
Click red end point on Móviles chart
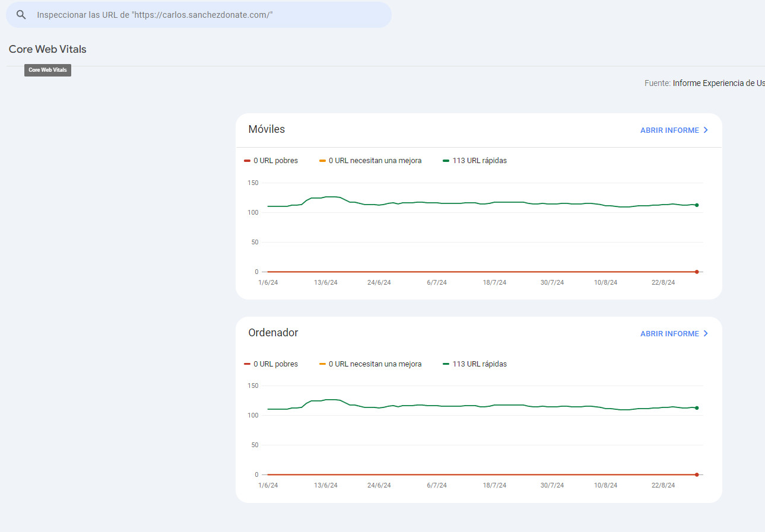pyautogui.click(x=696, y=272)
